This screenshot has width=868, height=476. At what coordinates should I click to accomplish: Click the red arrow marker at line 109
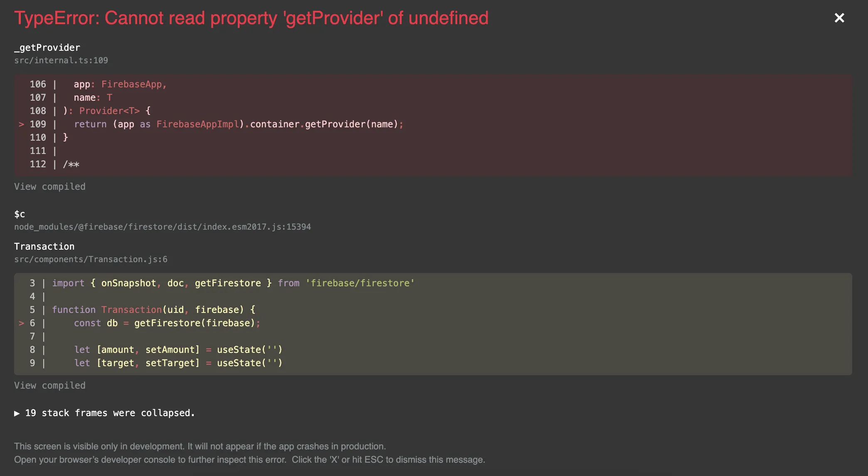21,124
